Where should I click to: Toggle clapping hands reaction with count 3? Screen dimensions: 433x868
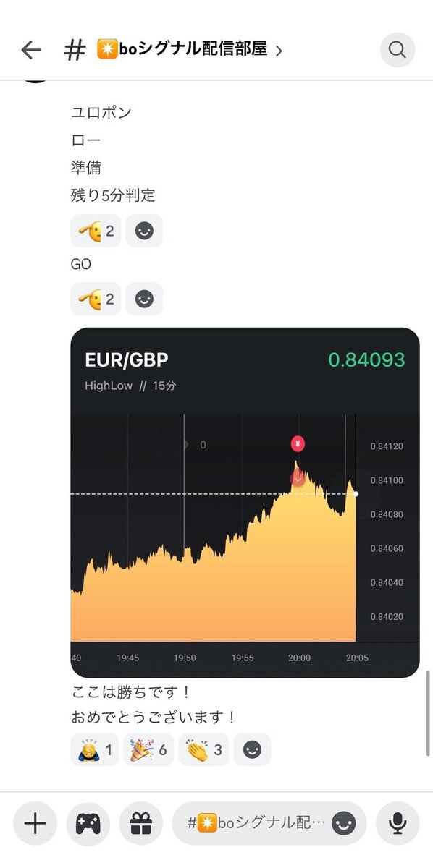pyautogui.click(x=203, y=749)
